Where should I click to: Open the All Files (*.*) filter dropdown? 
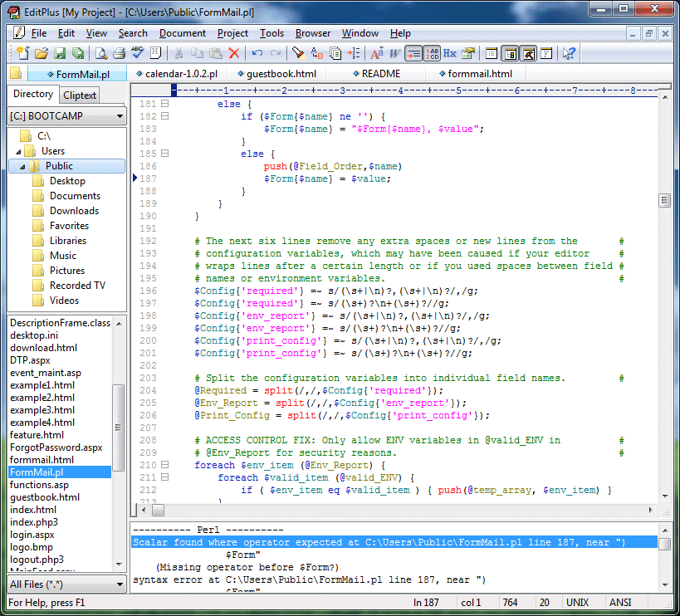click(x=67, y=584)
